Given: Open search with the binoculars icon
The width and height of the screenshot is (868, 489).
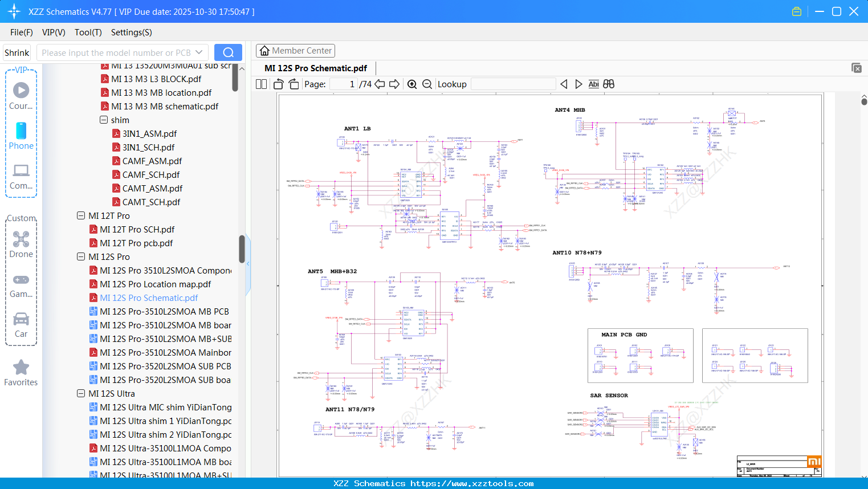Looking at the screenshot, I should click(x=608, y=84).
